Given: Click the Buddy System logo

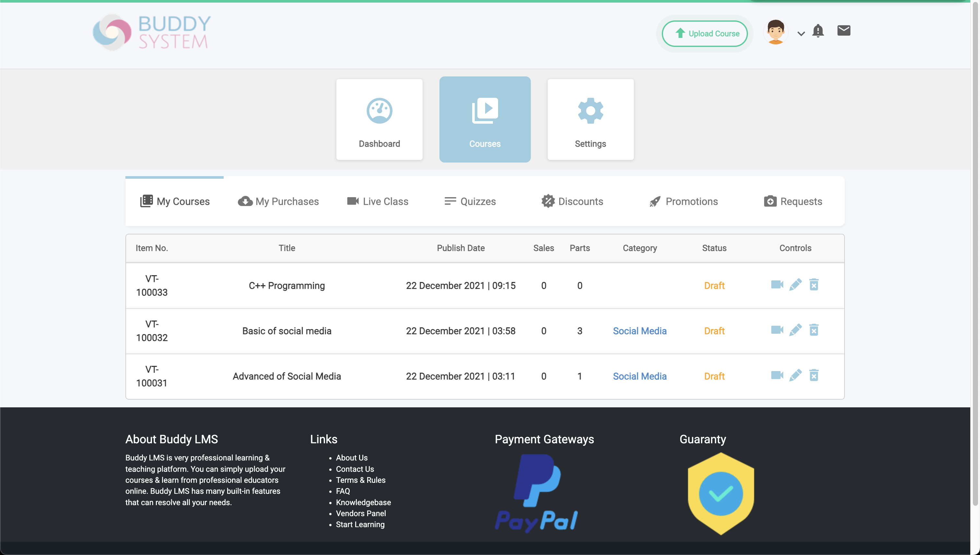Looking at the screenshot, I should point(151,33).
